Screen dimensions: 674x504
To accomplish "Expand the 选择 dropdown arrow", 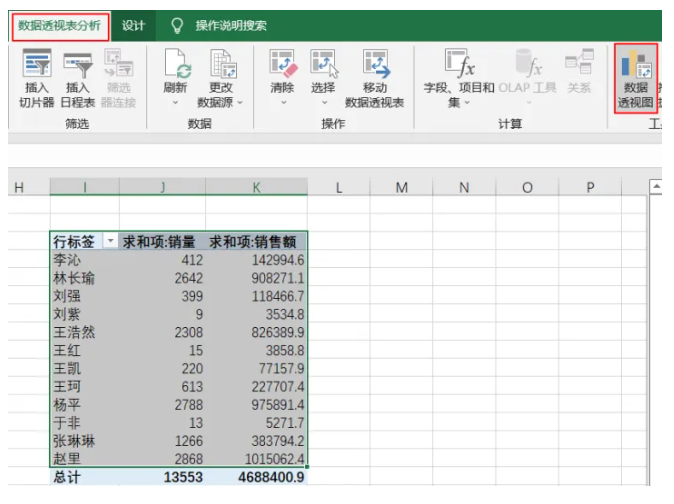I will [x=325, y=103].
